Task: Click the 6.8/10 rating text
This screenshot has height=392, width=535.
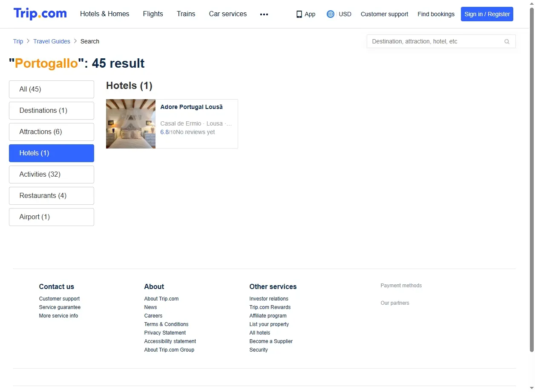Action: click(x=168, y=132)
